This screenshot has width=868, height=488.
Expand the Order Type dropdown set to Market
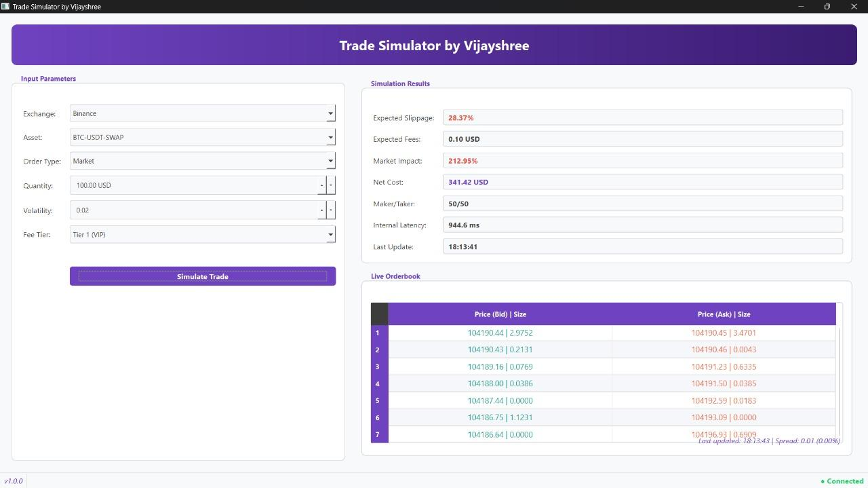click(x=203, y=161)
